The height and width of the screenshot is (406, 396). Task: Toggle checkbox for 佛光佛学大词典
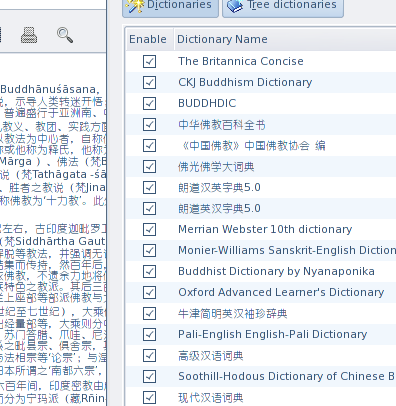pyautogui.click(x=149, y=166)
